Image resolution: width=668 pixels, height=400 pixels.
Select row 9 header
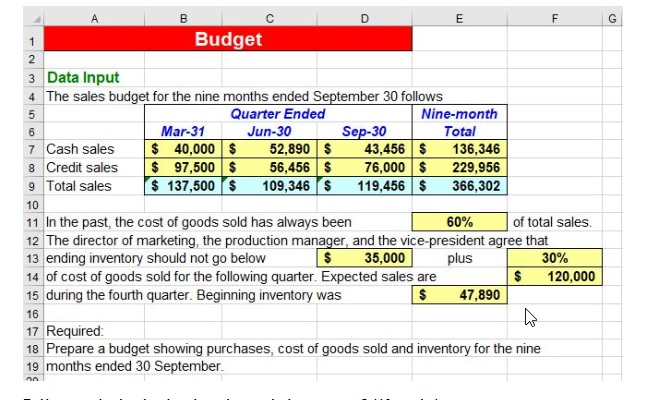pyautogui.click(x=33, y=187)
